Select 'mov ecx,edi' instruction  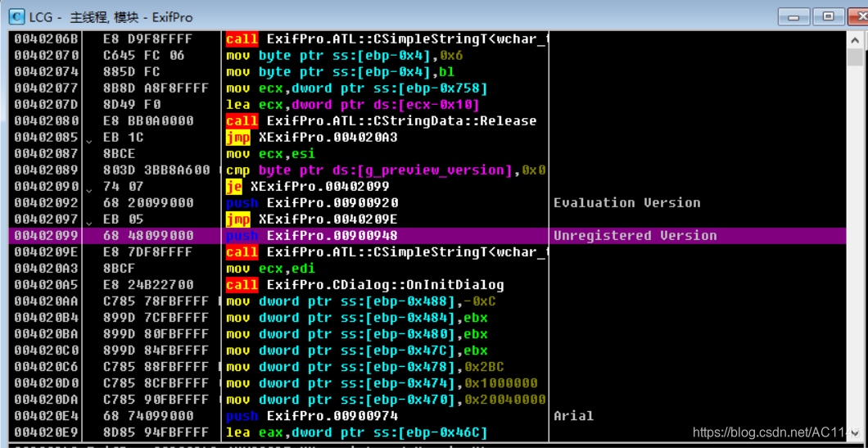(x=271, y=269)
